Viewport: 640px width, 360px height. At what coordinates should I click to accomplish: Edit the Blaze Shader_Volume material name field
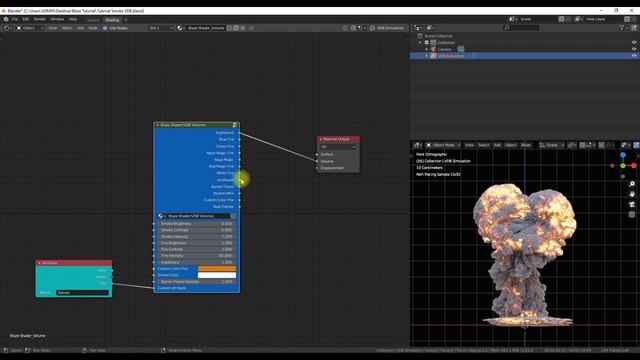point(206,28)
